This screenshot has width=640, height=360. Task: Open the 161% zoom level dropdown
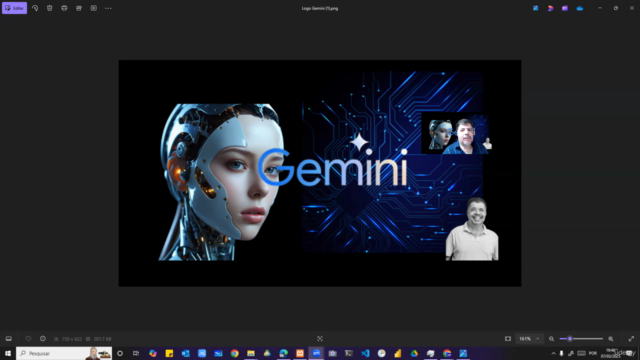(529, 339)
